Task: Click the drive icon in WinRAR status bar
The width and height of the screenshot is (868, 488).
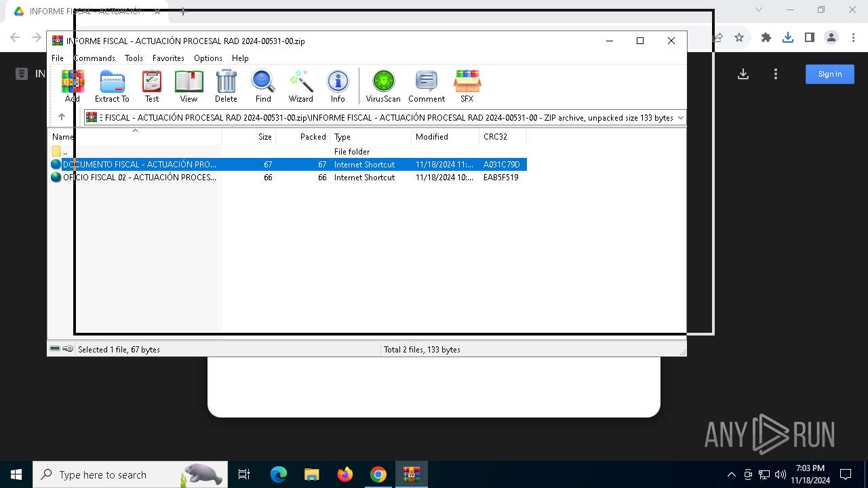Action: tap(55, 349)
